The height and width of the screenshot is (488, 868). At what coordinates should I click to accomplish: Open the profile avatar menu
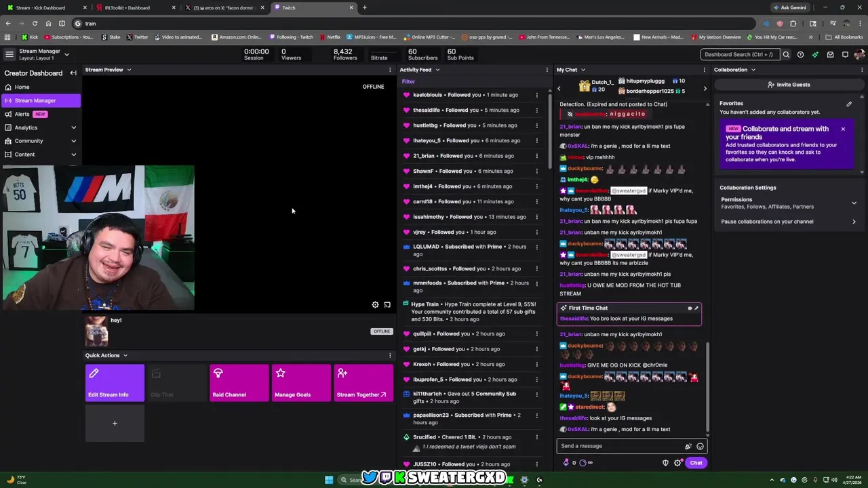pos(859,54)
